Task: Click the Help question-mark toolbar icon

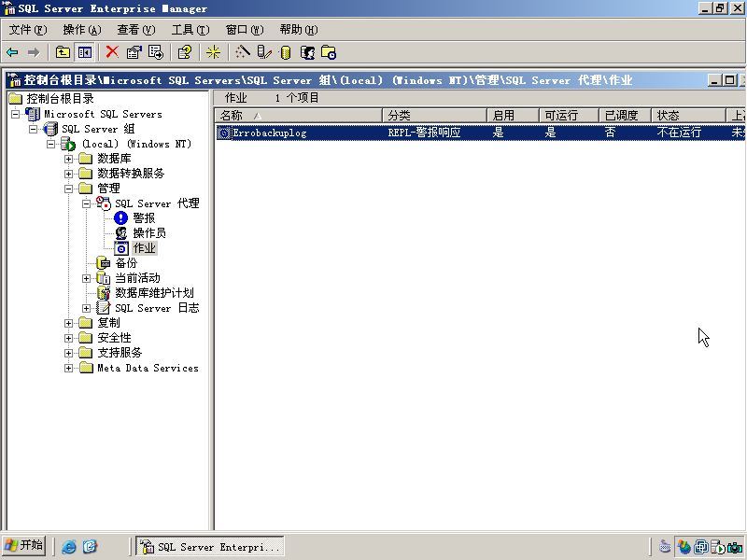Action: 184,52
